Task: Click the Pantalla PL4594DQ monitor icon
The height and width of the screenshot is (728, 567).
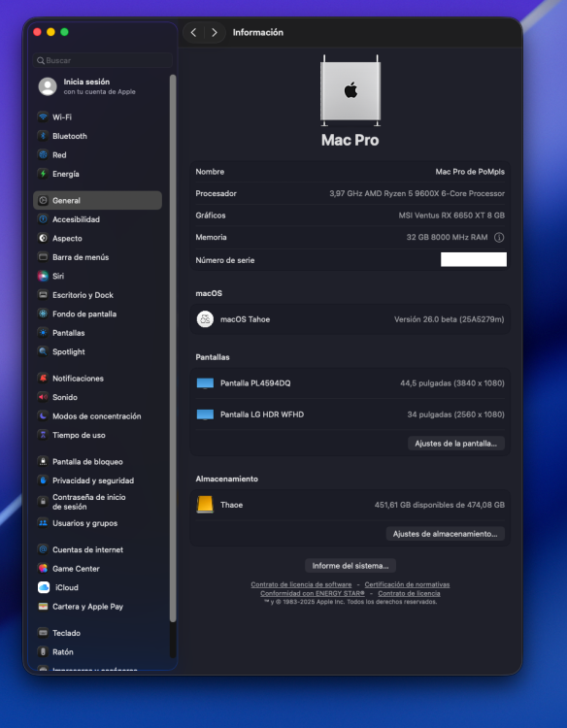Action: (205, 383)
